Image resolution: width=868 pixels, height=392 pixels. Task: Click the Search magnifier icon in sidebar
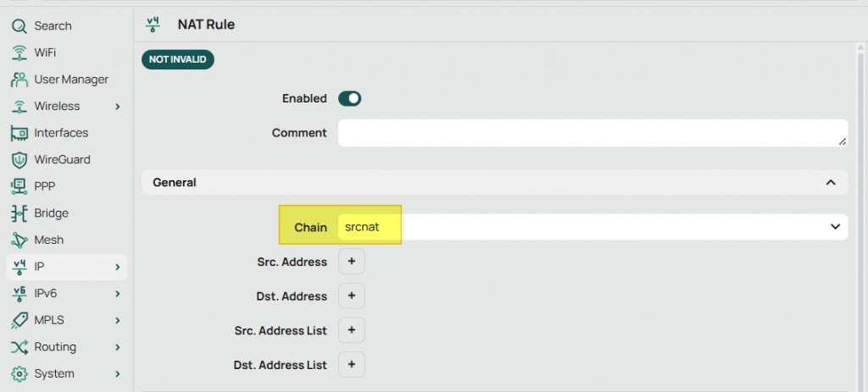[19, 26]
